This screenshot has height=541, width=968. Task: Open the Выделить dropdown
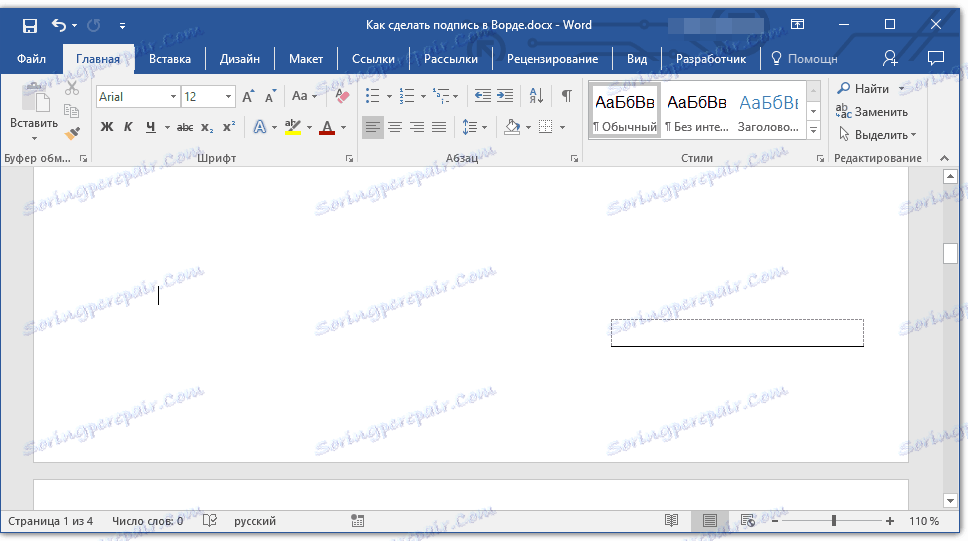coord(877,135)
